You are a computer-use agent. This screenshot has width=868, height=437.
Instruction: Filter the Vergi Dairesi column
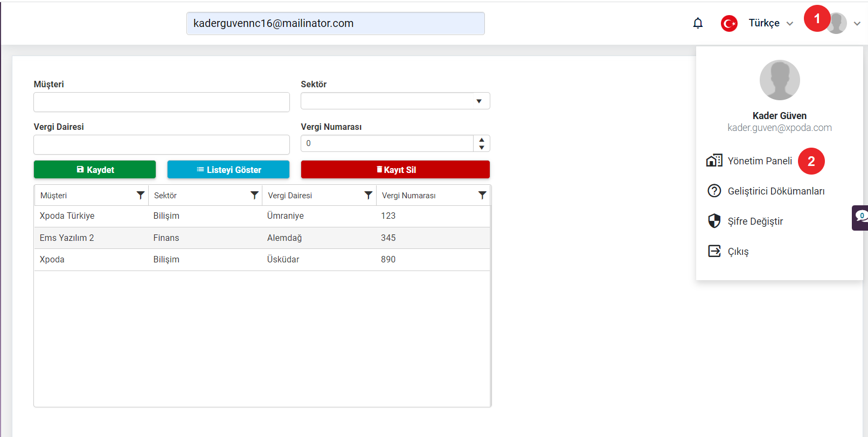click(x=369, y=195)
